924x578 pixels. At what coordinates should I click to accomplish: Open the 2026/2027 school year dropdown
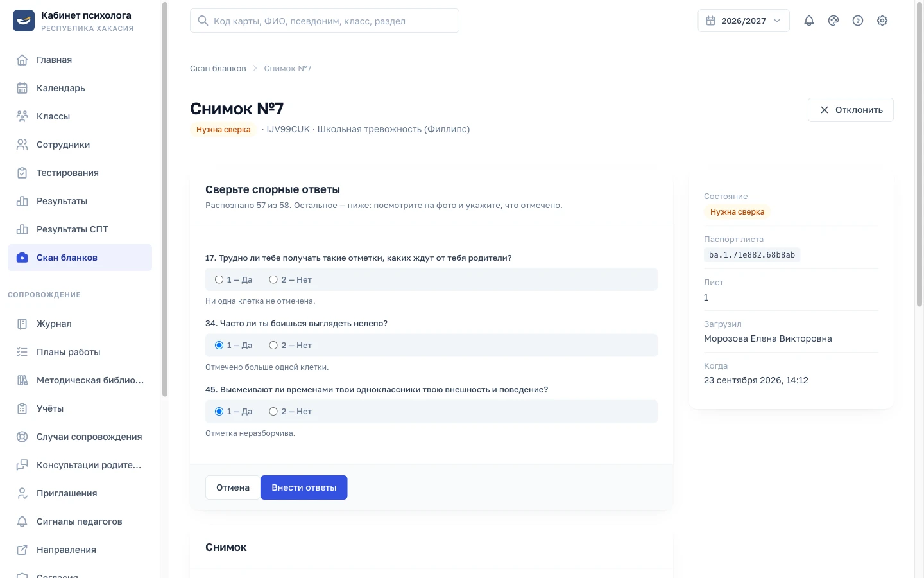pos(744,21)
